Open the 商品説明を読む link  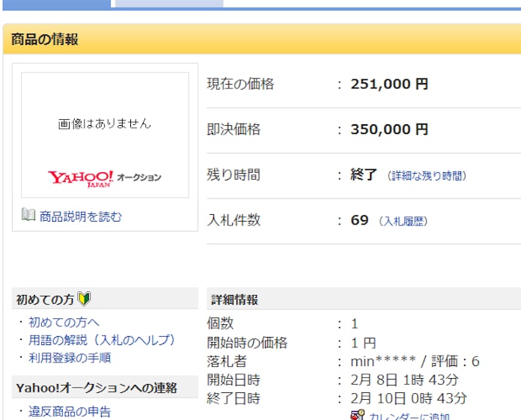80,216
